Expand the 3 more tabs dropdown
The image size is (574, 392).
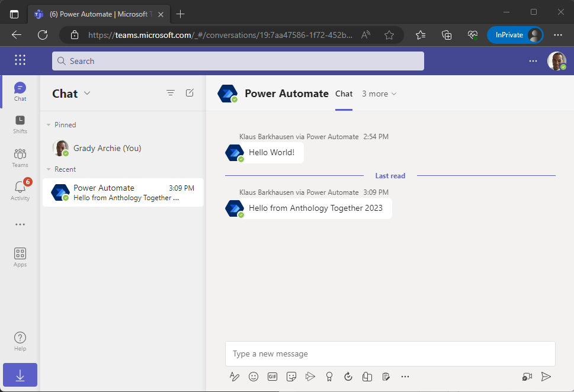[379, 94]
